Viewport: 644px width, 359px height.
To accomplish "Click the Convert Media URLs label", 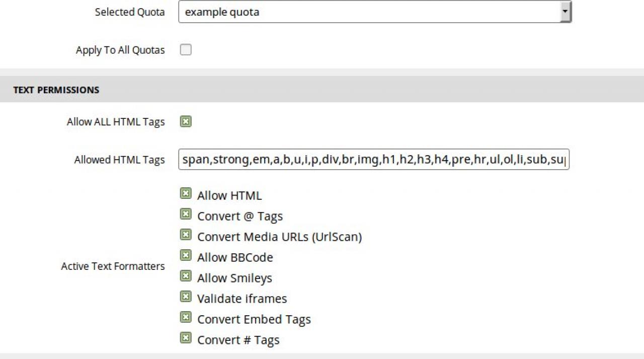I will point(279,237).
